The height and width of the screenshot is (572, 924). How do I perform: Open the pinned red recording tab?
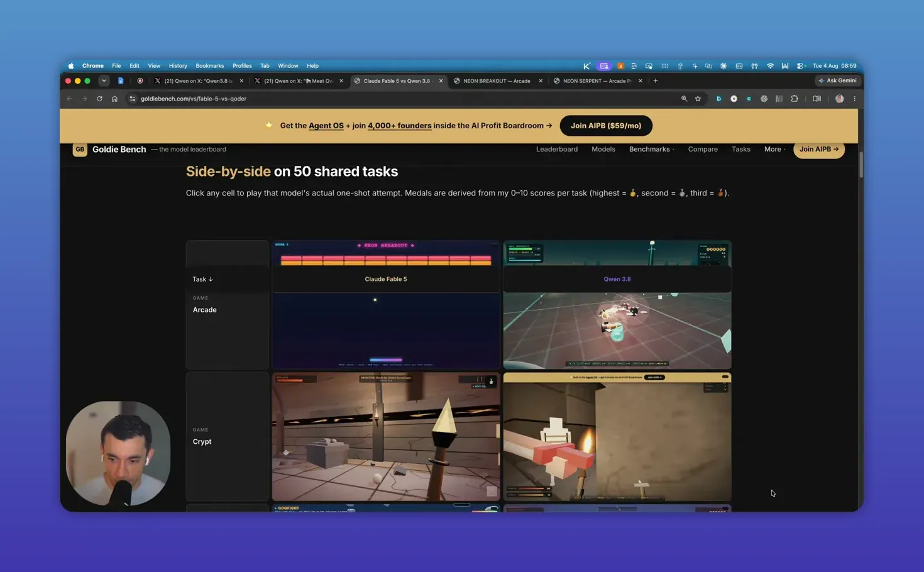140,80
